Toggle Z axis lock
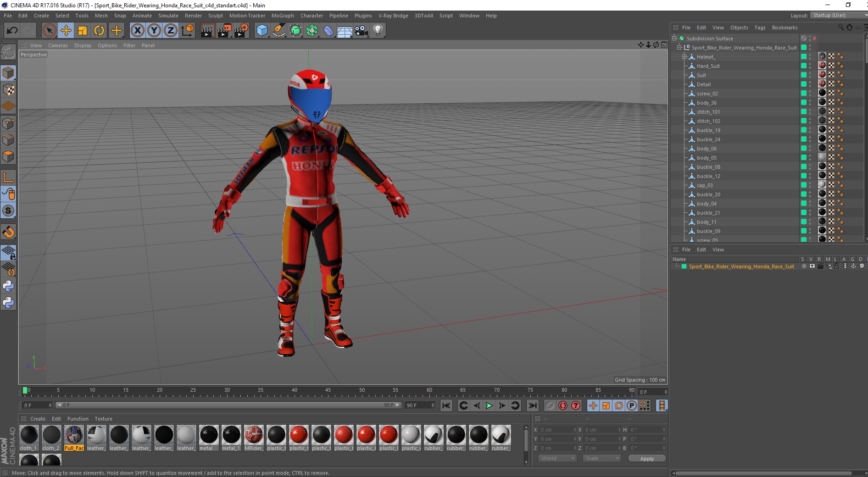 point(171,31)
